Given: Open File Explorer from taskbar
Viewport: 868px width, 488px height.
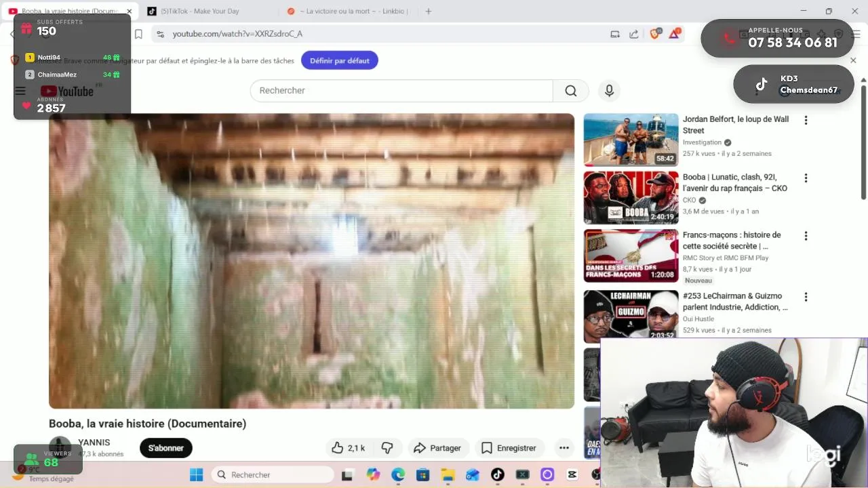Looking at the screenshot, I should (448, 474).
